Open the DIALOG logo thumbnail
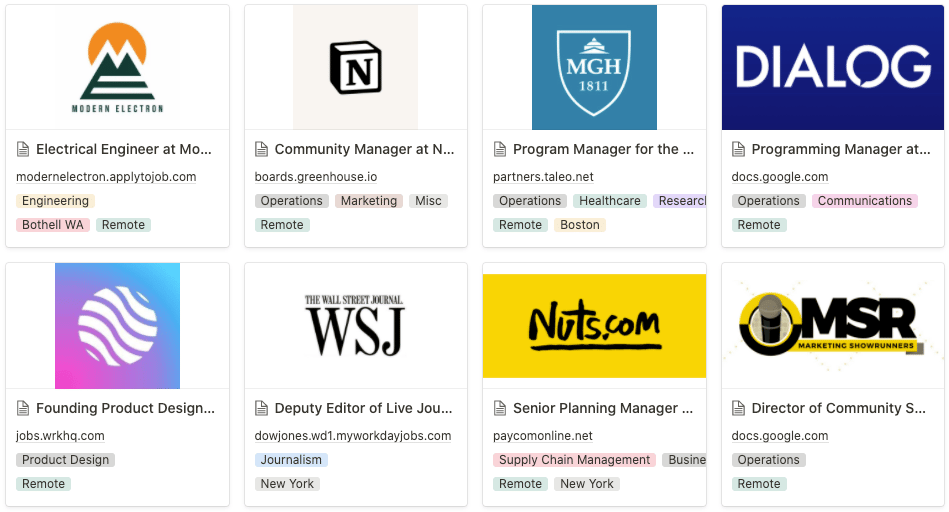The width and height of the screenshot is (949, 512). click(x=833, y=67)
